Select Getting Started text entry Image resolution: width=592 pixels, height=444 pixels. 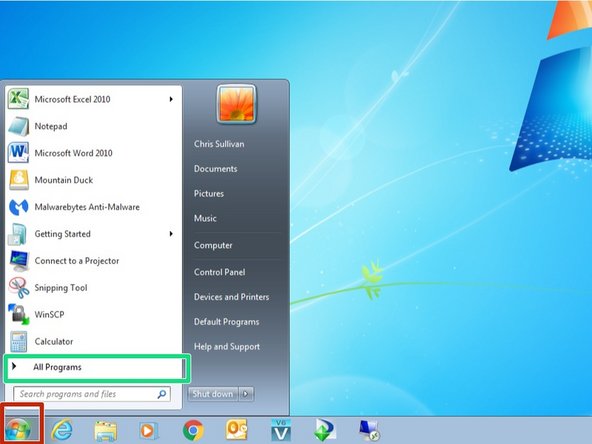click(63, 234)
